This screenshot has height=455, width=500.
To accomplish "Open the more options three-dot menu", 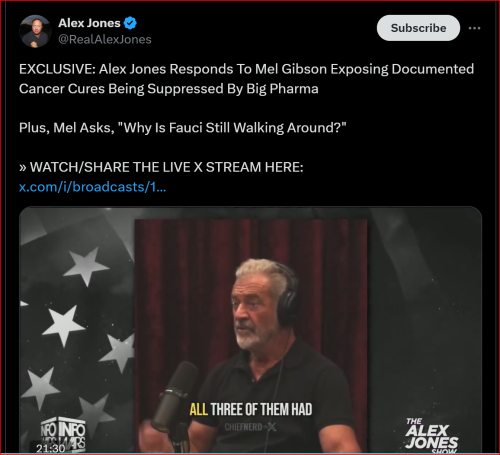I will tap(474, 28).
